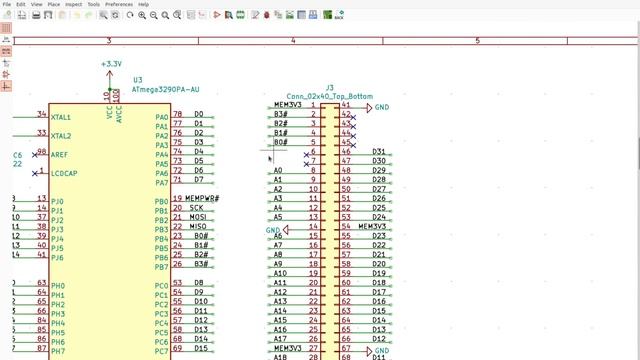Open the Symbol Editor icon
This screenshot has height=360, width=640.
point(217,15)
